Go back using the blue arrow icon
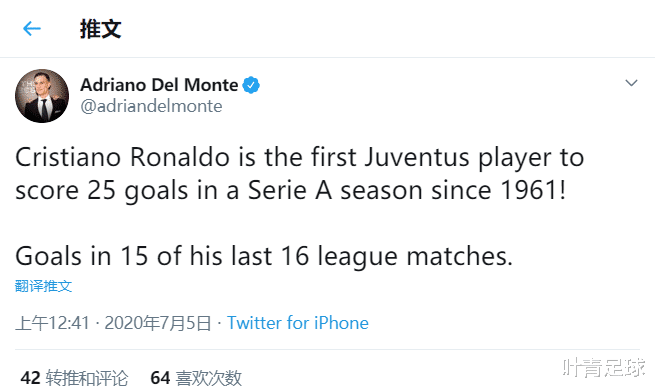Viewport: 655px width, 392px height. 32,29
